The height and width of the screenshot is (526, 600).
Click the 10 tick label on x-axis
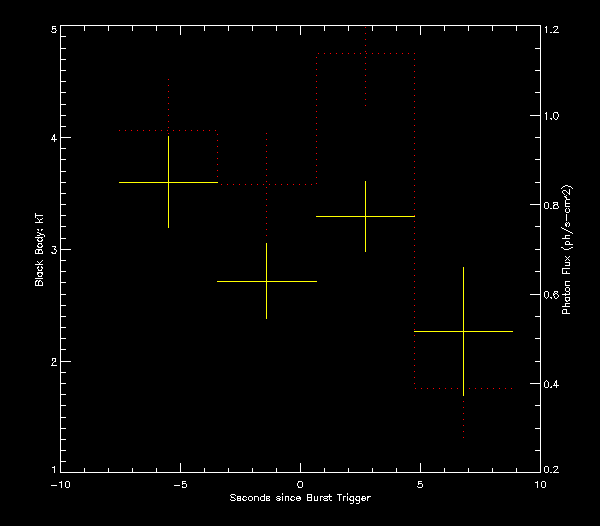[x=540, y=485]
